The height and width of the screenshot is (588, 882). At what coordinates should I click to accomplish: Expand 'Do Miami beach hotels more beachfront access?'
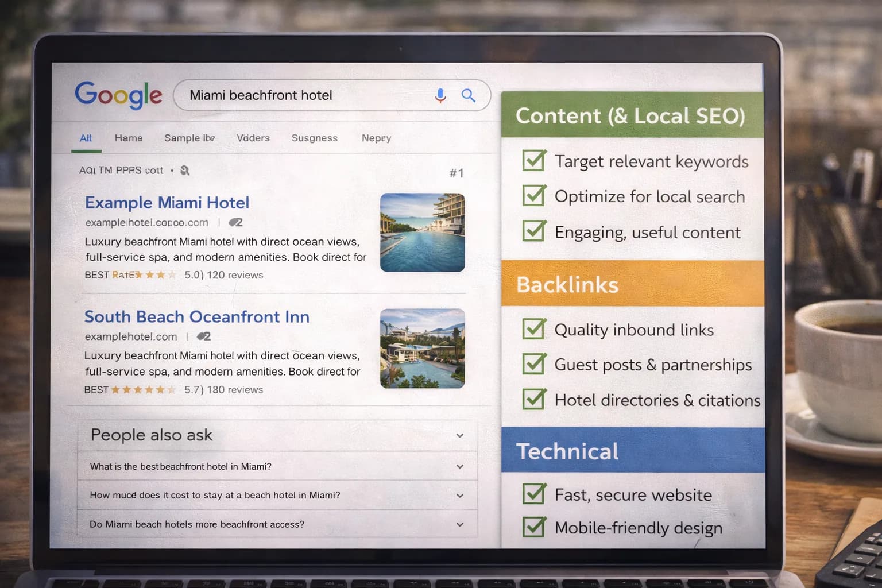click(x=277, y=524)
